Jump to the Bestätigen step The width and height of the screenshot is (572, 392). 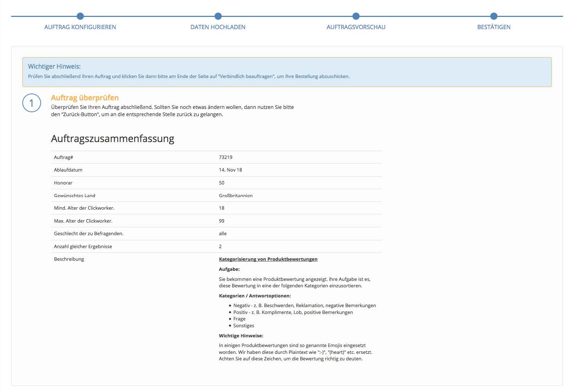coord(494,27)
